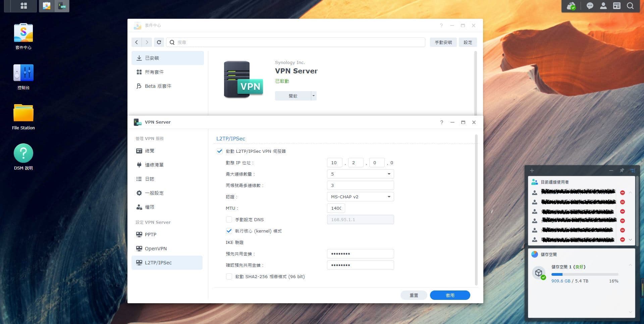Click the Reset button

tap(414, 295)
